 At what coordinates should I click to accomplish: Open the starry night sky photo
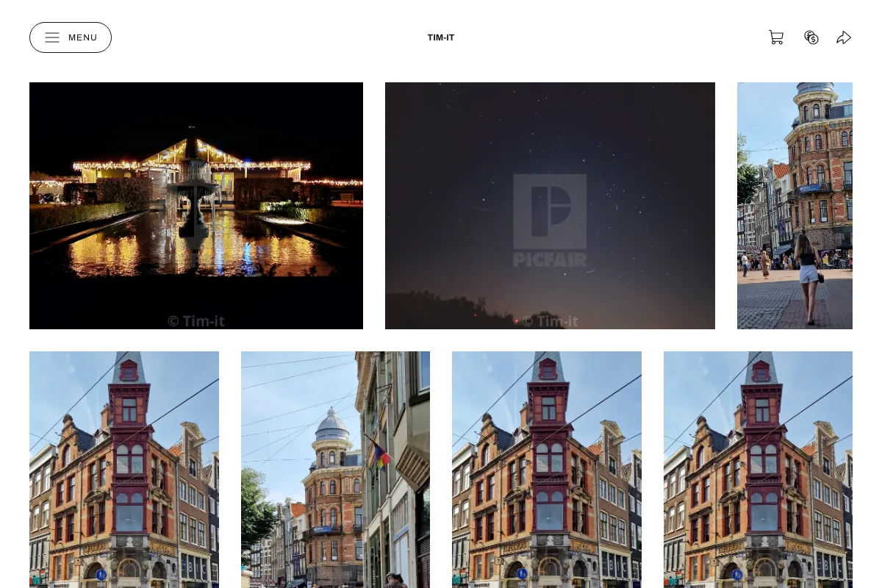(x=550, y=206)
